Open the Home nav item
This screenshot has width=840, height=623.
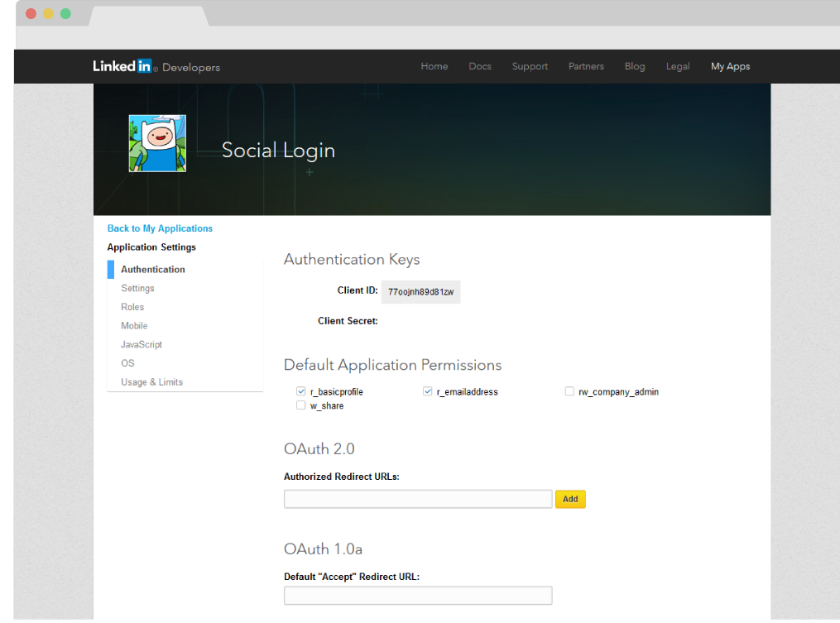(434, 66)
